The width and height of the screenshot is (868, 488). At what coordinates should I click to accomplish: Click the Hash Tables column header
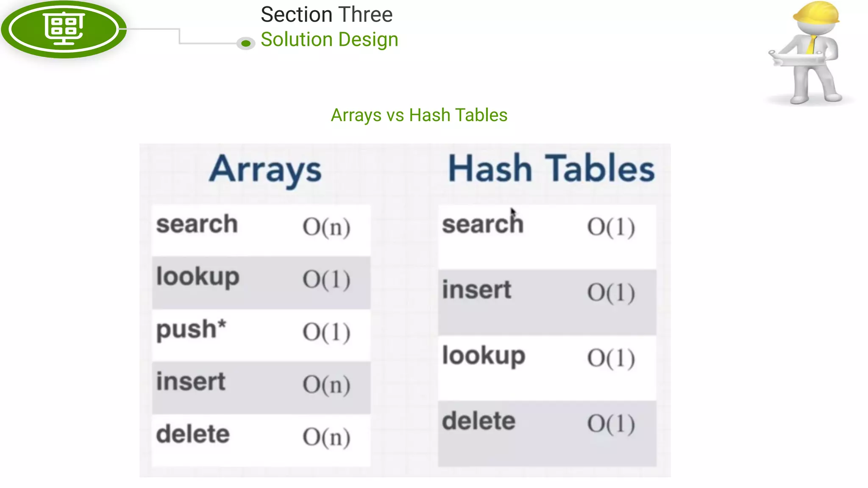pyautogui.click(x=551, y=168)
